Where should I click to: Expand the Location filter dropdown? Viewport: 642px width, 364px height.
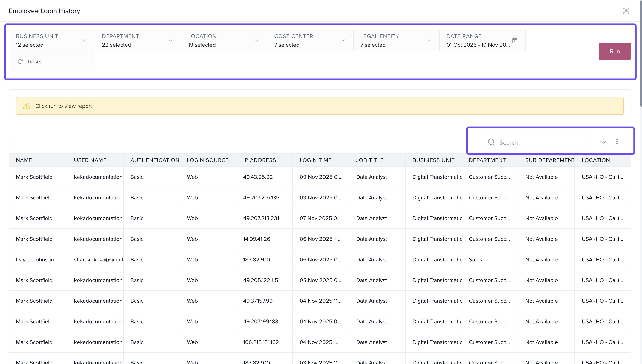(256, 40)
